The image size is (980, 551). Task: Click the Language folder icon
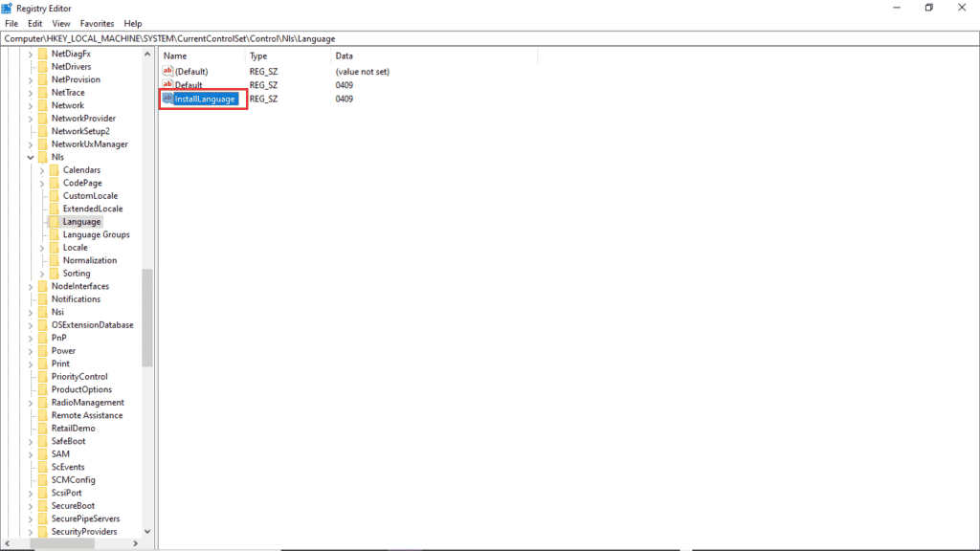[x=55, y=222]
